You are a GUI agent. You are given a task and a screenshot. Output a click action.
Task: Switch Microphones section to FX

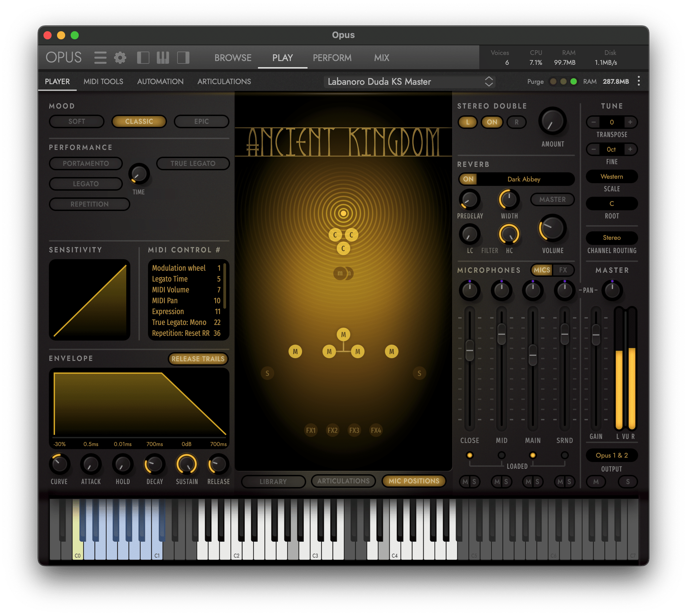click(x=563, y=270)
